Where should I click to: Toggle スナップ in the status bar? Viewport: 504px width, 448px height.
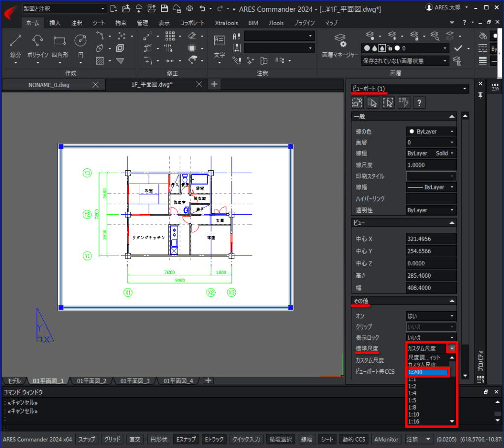[x=87, y=439]
